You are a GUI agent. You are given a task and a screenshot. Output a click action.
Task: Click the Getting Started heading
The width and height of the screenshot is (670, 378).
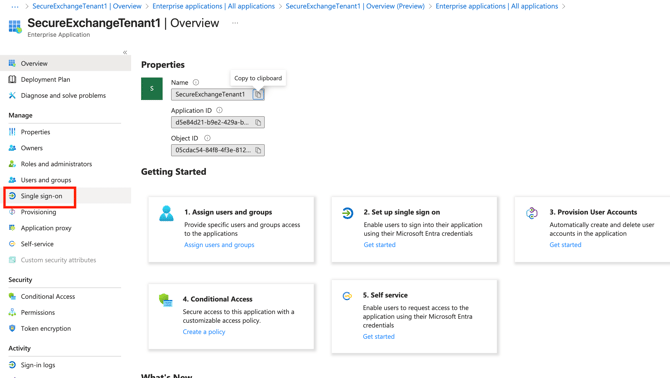tap(173, 172)
